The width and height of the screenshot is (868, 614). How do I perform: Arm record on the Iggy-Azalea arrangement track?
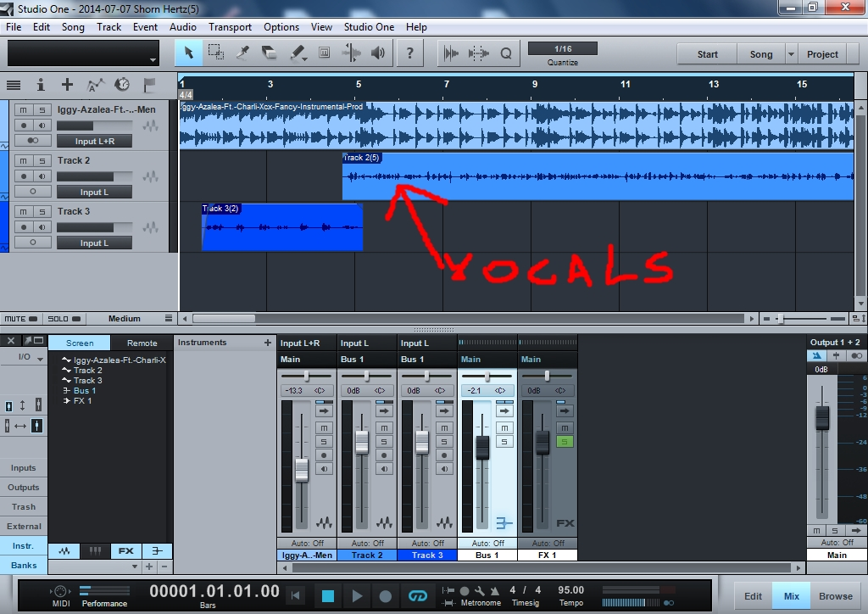[23, 126]
